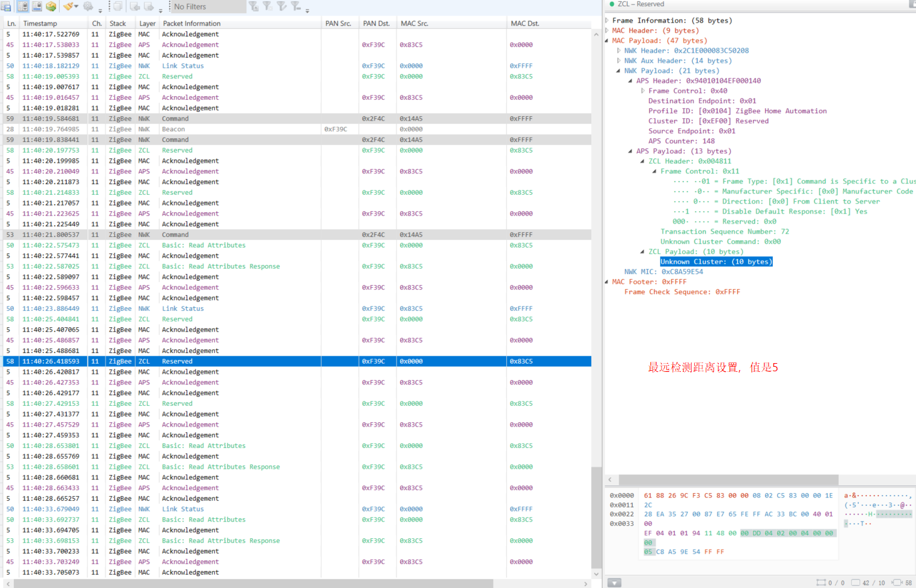
Task: Collapse the MAC Payload node
Action: point(607,41)
